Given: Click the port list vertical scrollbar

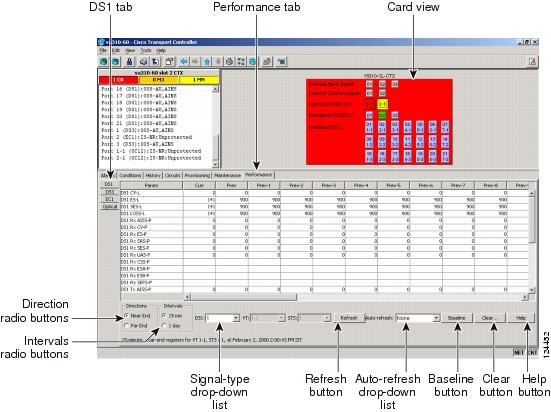Looking at the screenshot, I should (x=215, y=127).
